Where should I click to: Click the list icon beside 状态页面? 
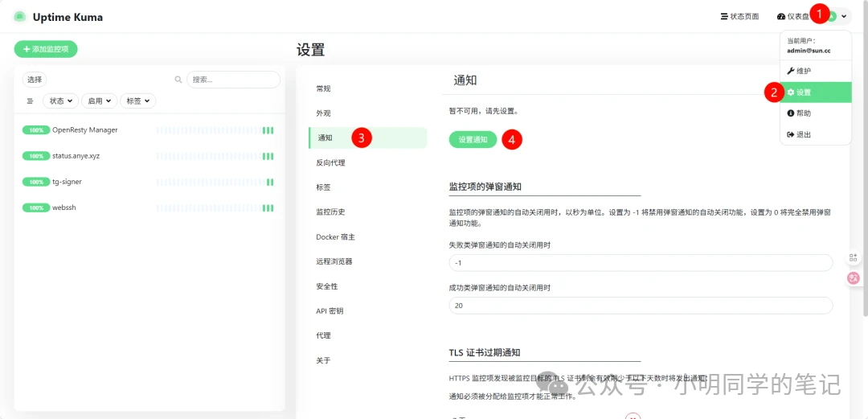click(x=724, y=17)
